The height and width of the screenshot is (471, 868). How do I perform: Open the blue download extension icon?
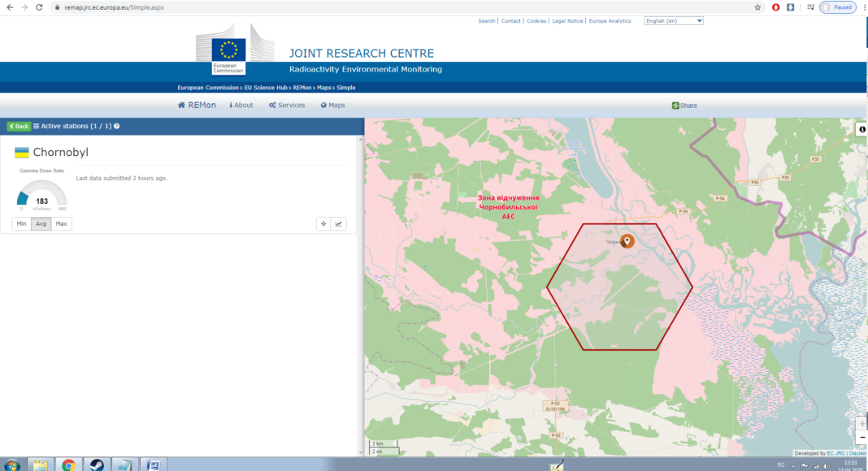coord(791,7)
